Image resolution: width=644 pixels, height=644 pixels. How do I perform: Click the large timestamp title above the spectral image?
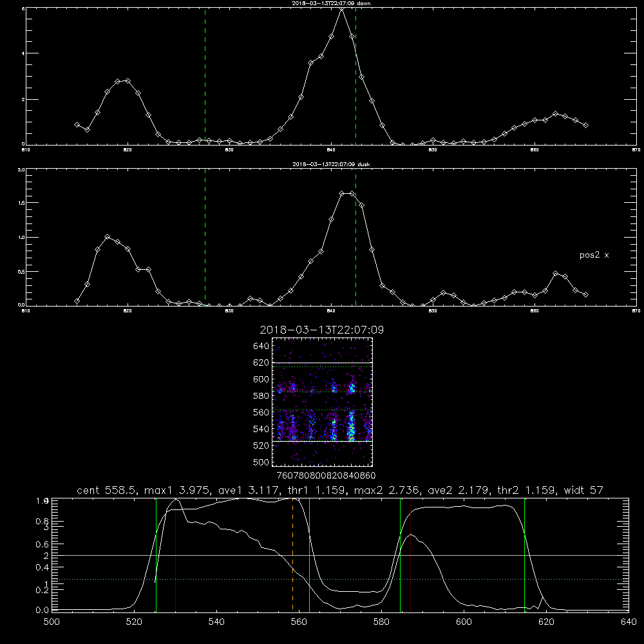coord(321,330)
